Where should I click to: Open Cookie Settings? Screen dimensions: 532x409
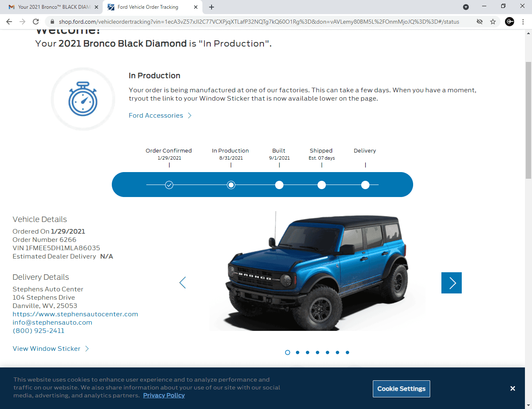click(x=401, y=389)
